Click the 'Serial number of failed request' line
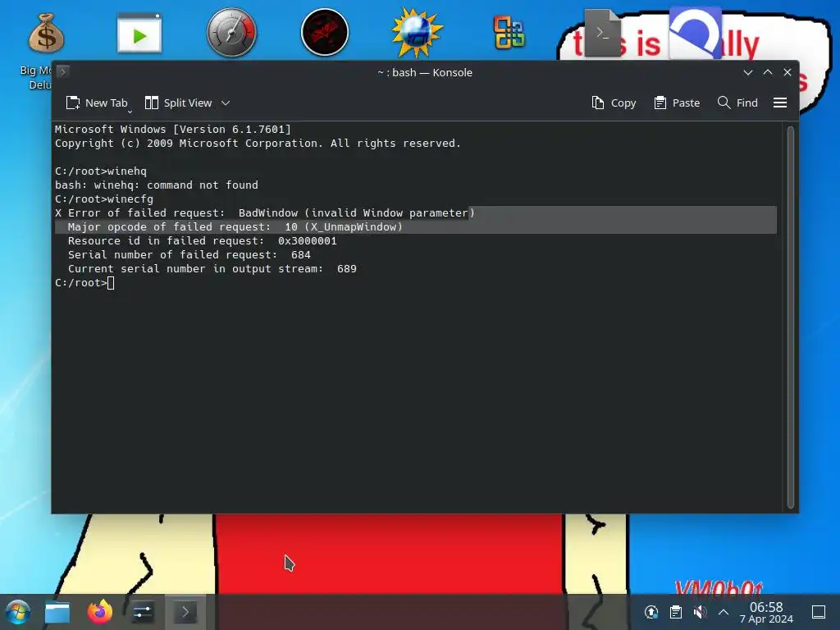840x630 pixels. pyautogui.click(x=189, y=254)
